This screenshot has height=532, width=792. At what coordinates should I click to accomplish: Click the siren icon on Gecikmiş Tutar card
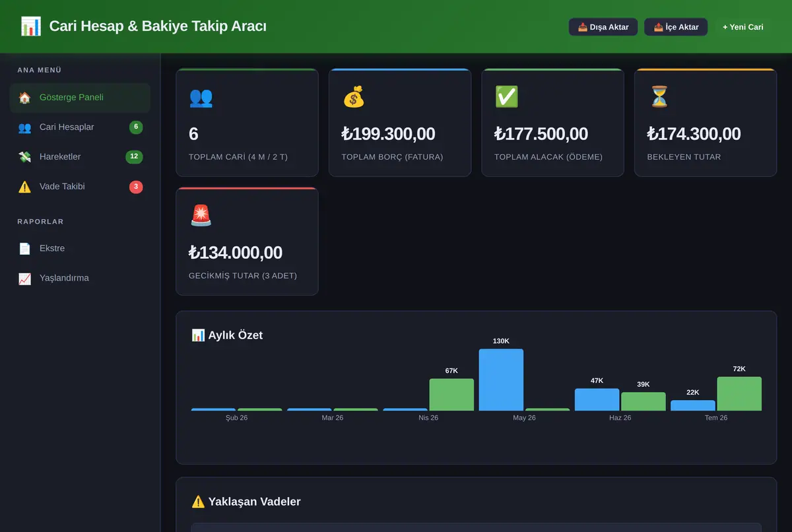point(201,216)
